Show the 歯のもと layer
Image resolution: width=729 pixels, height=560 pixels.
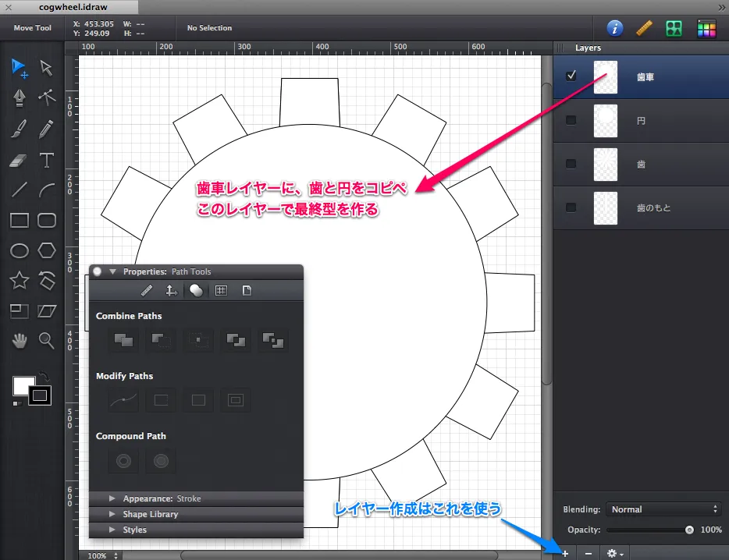tap(571, 207)
